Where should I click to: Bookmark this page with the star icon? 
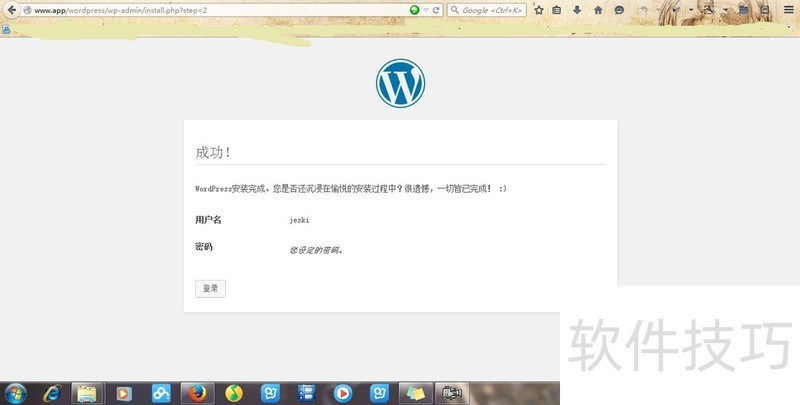[538, 10]
